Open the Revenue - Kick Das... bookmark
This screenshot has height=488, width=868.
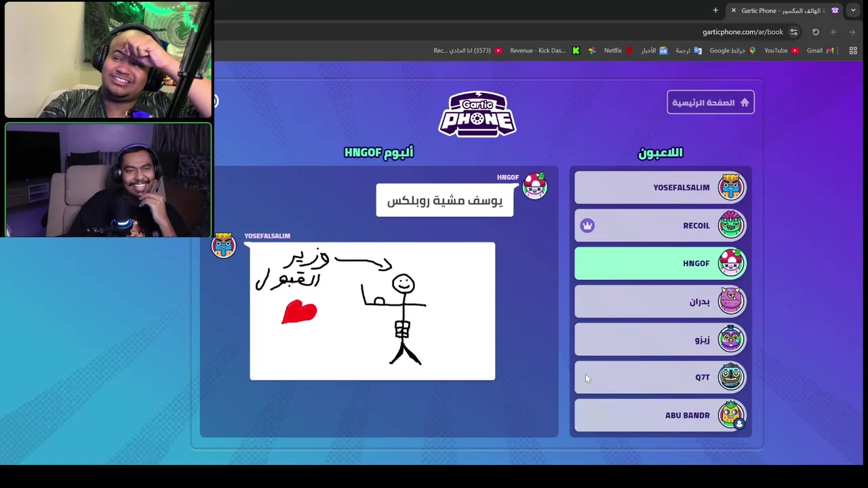point(537,50)
